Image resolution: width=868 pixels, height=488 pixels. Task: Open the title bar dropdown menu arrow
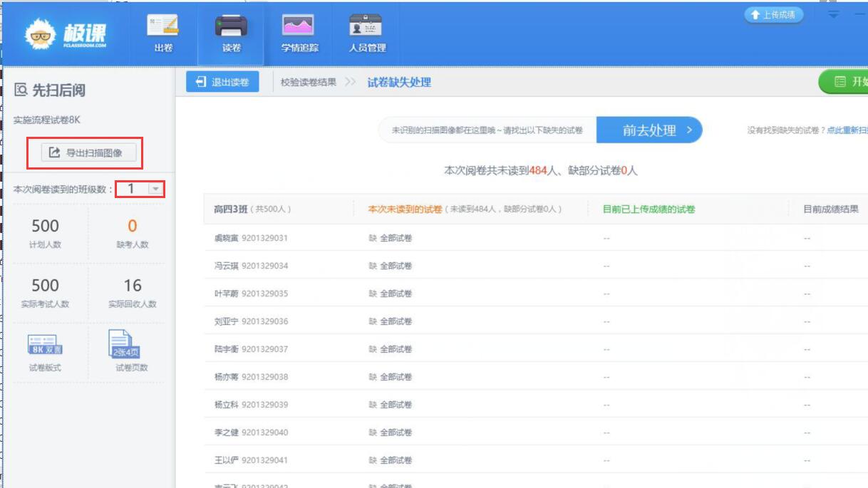click(x=834, y=15)
